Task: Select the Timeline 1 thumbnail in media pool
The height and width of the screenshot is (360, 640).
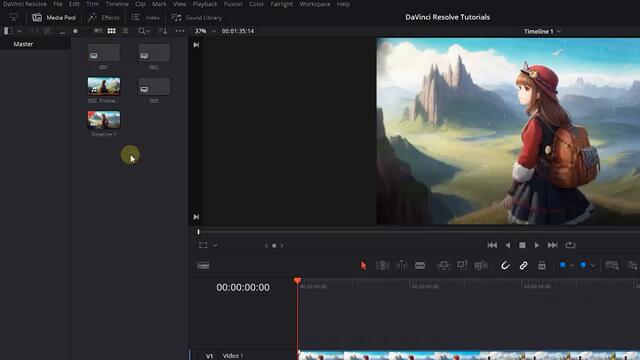Action: point(104,120)
